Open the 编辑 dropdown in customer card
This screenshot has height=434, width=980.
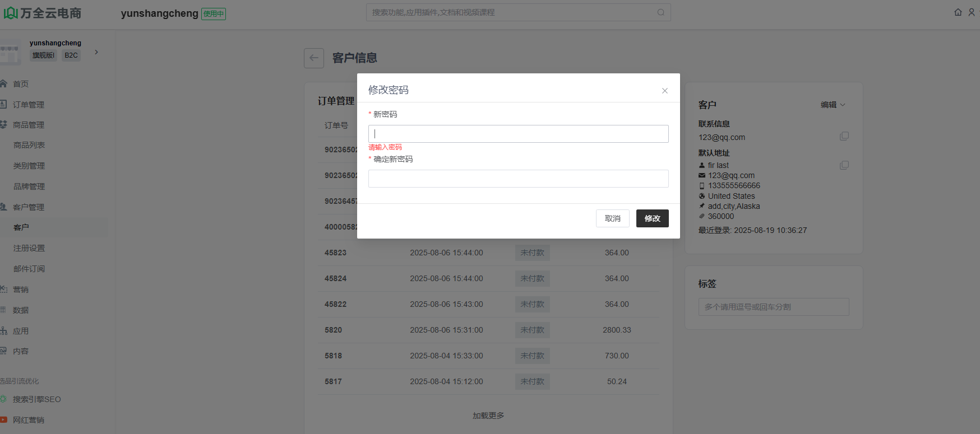click(833, 105)
